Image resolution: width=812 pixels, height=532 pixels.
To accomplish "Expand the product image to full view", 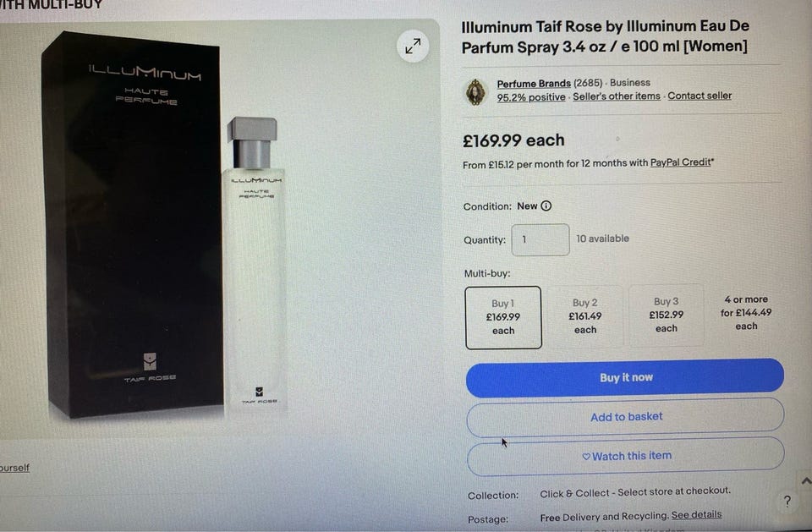I will click(x=413, y=47).
